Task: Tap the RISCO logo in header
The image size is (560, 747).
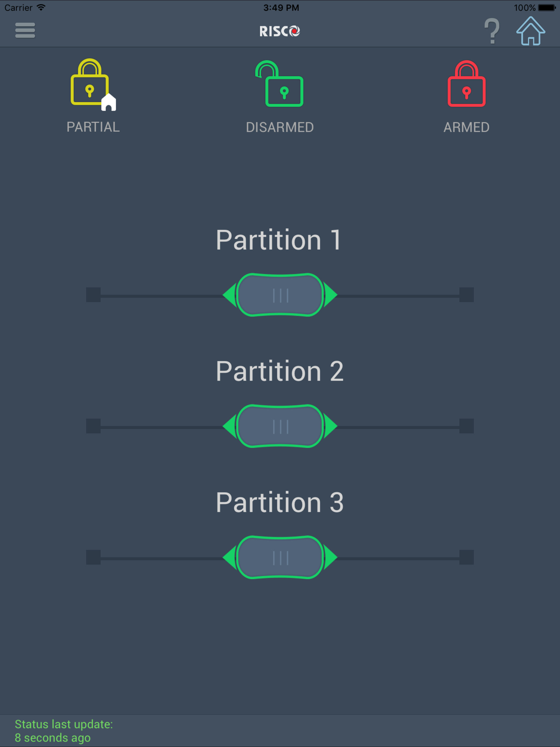Action: pyautogui.click(x=280, y=31)
